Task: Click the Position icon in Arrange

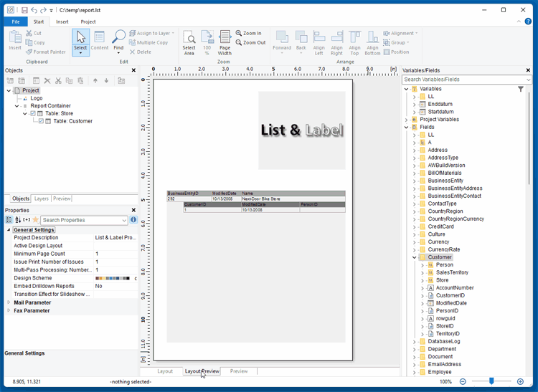Action: pos(387,52)
